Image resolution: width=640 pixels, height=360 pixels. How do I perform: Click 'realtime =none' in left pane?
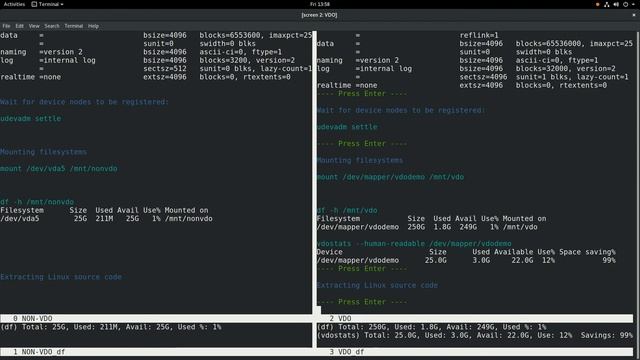click(31, 77)
